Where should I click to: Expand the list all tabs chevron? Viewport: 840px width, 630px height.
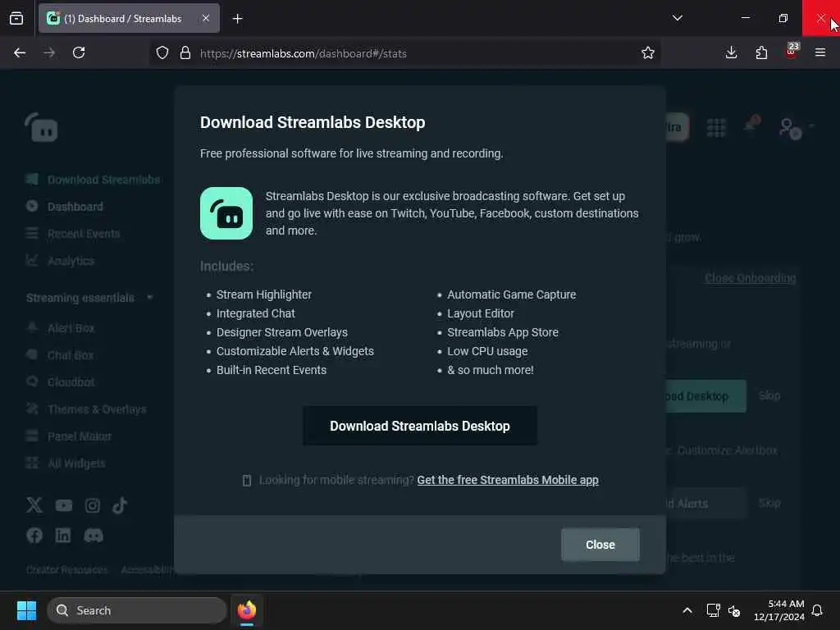(x=677, y=18)
